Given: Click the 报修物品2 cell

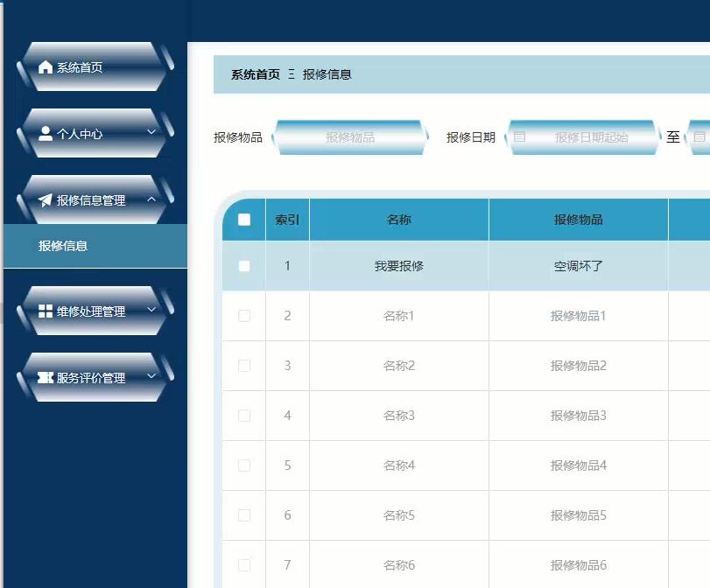Looking at the screenshot, I should pyautogui.click(x=578, y=365).
